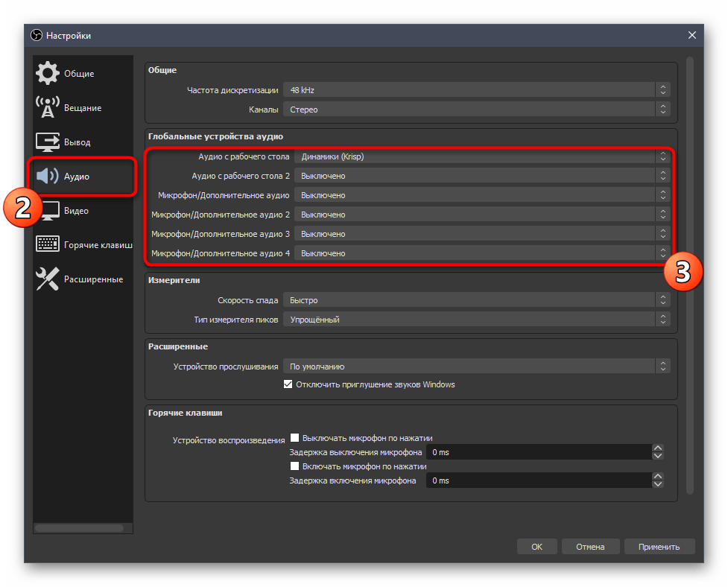Click the Отмена button
The height and width of the screenshot is (587, 728).
point(589,547)
